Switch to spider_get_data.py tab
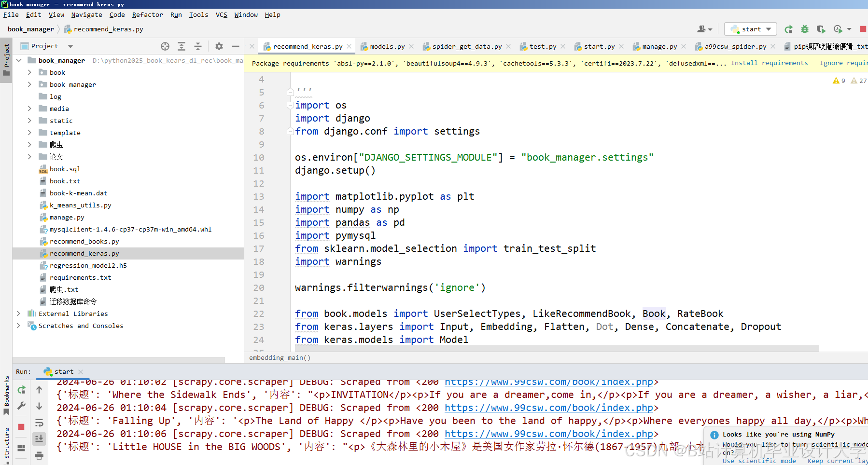The height and width of the screenshot is (465, 868). pos(467,46)
